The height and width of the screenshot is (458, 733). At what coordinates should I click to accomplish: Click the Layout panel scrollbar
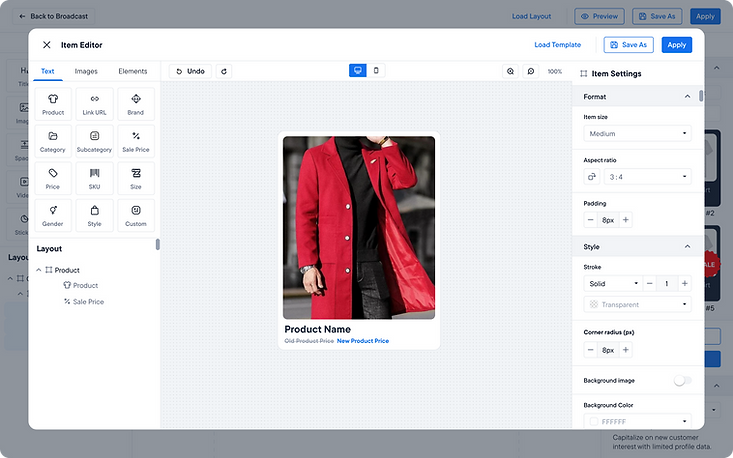point(158,244)
